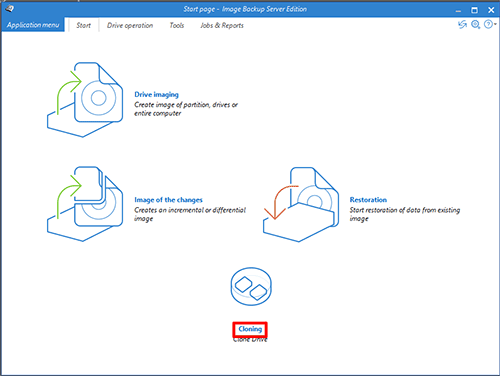Viewport: 500px width, 376px height.
Task: Open the help question mark icon
Action: [x=488, y=24]
